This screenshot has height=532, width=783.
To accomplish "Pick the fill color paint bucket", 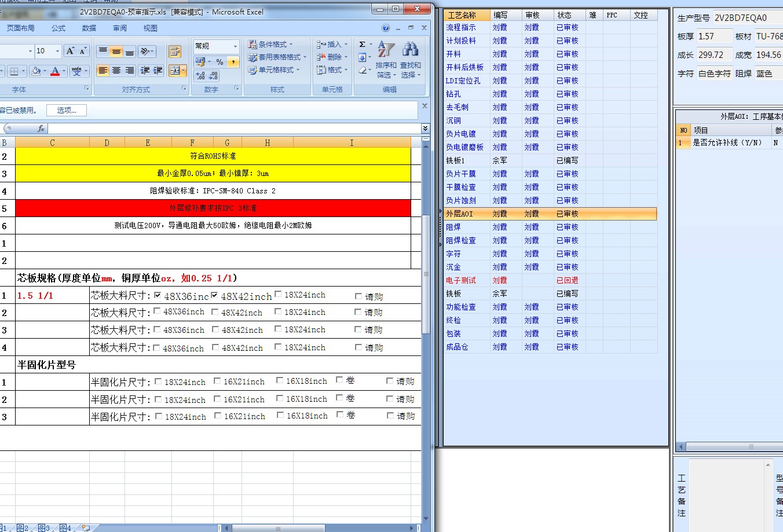I will [36, 71].
